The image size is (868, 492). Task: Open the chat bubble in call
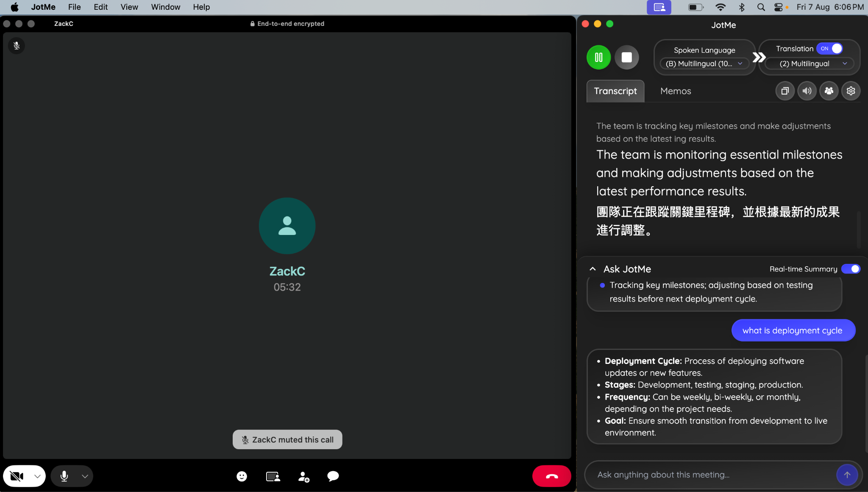click(x=333, y=476)
